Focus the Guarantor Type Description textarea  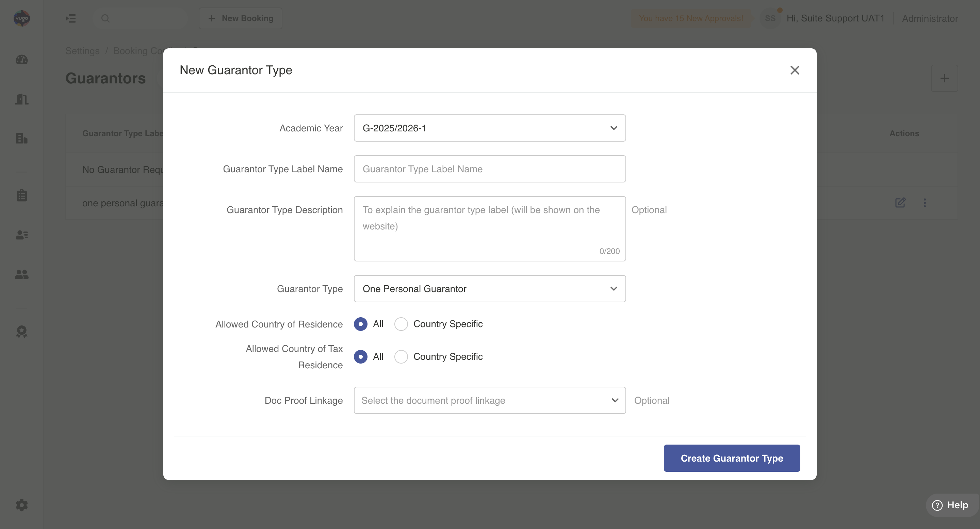(x=489, y=228)
